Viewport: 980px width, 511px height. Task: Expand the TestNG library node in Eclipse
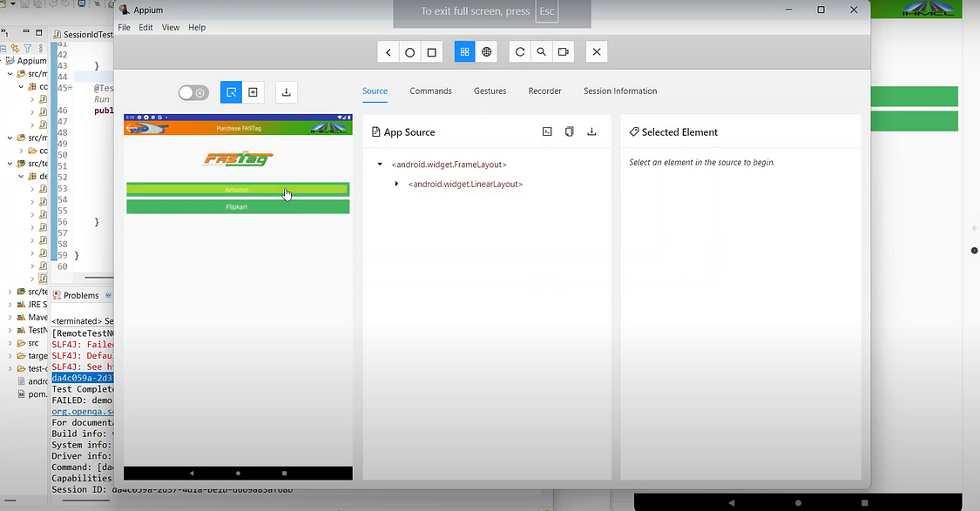tap(10, 330)
